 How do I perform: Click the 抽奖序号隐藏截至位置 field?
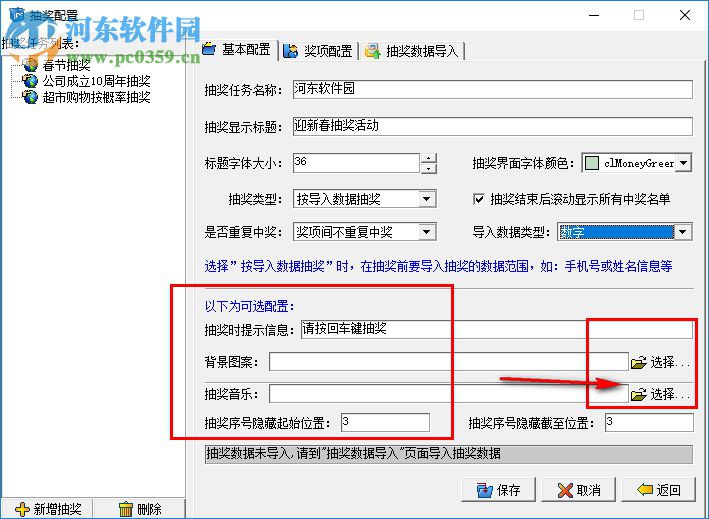coord(649,423)
